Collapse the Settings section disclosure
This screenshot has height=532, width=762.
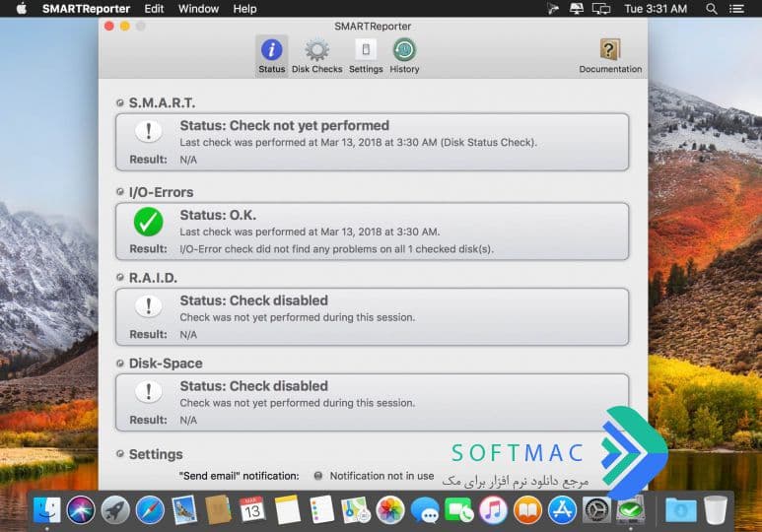[x=120, y=454]
